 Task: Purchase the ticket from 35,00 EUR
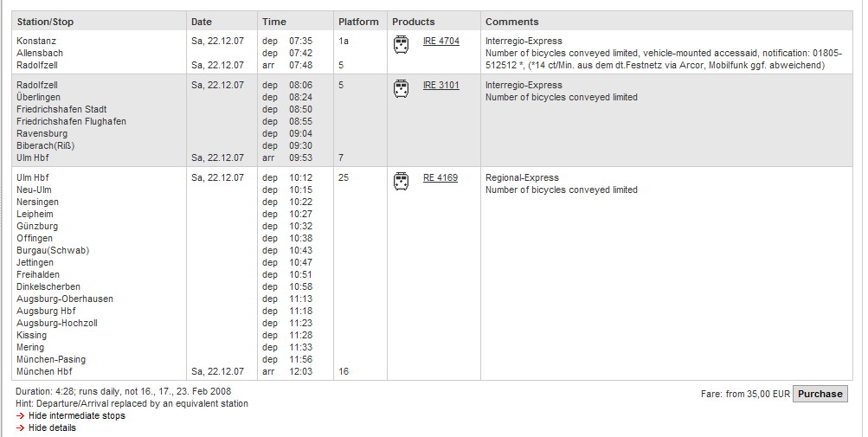820,394
